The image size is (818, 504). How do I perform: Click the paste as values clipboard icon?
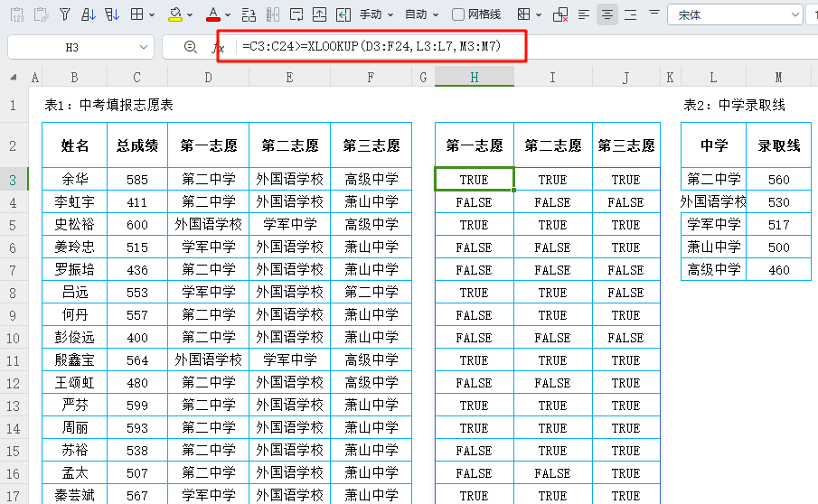(17, 14)
